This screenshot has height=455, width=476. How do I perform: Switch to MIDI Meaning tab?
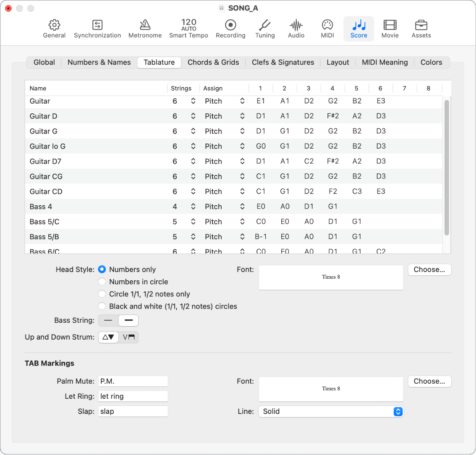(384, 63)
